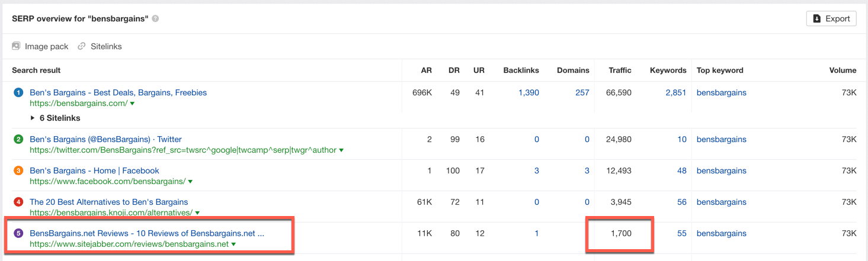
Task: Click the purple position 5 badge
Action: tap(18, 233)
